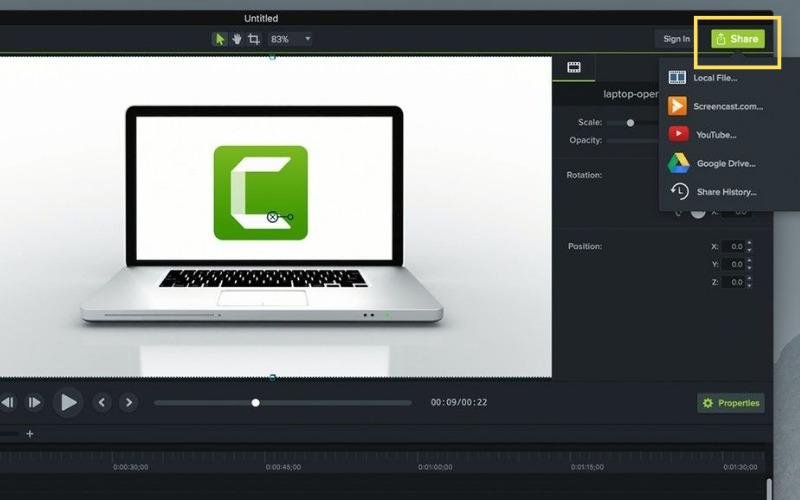Click the timeline vertical scrollbar

point(769,489)
